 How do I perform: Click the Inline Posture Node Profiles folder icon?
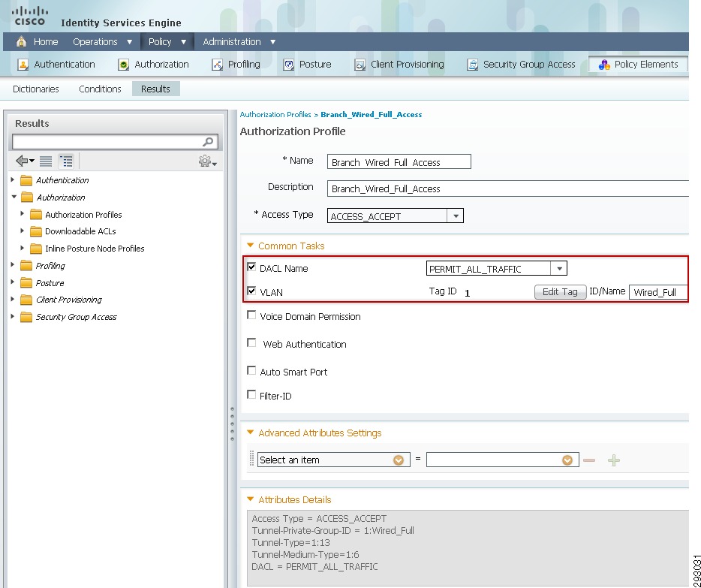tap(36, 249)
